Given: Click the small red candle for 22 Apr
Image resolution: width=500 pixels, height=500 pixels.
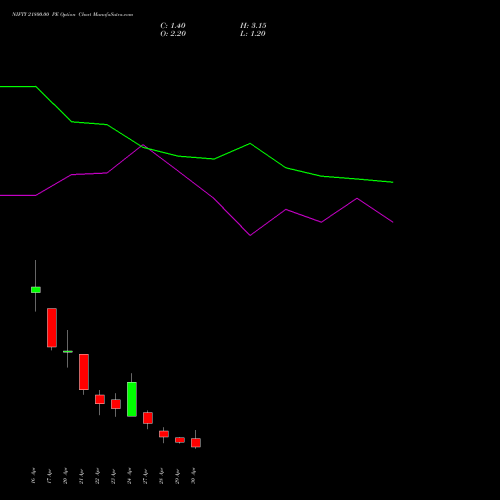Looking at the screenshot, I should [x=100, y=399].
